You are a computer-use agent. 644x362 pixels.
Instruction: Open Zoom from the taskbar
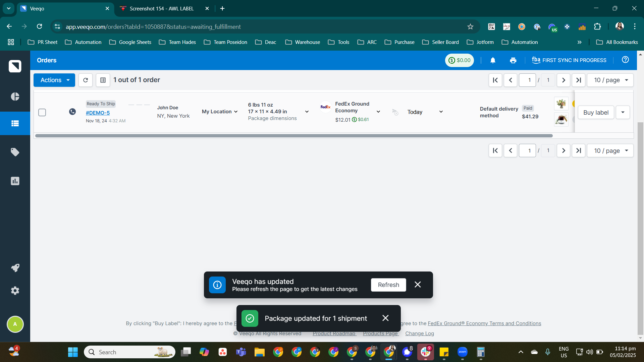tap(462, 352)
